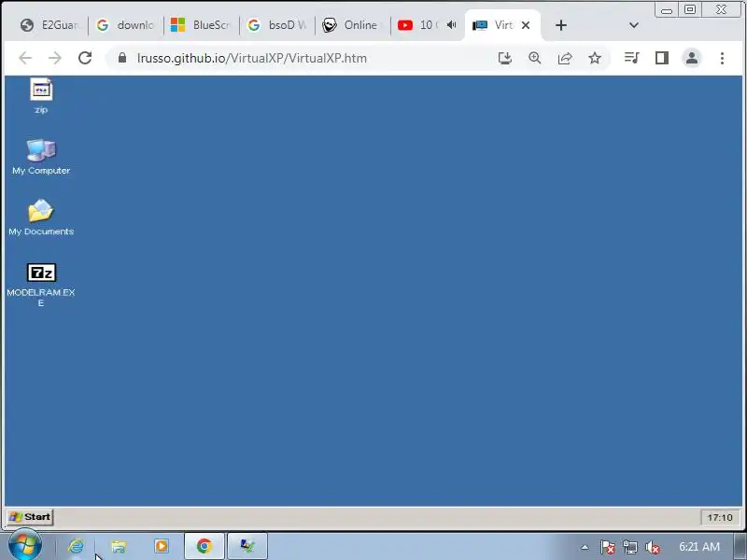Click the Show desktop button
The width and height of the screenshot is (747, 560).
[x=740, y=546]
